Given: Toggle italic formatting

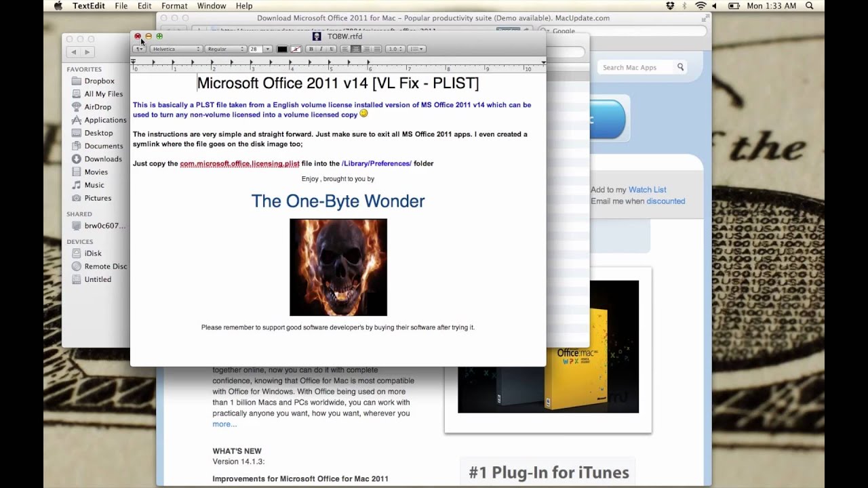Looking at the screenshot, I should [321, 49].
